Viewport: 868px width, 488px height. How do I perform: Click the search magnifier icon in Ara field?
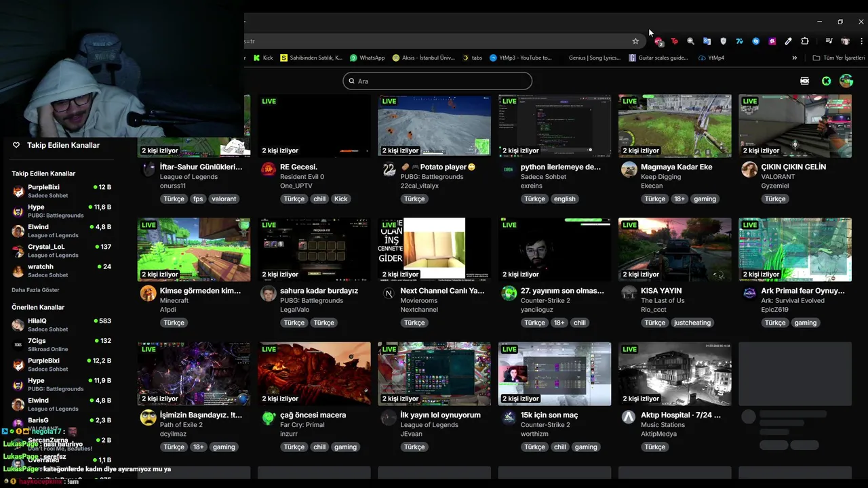(x=351, y=81)
